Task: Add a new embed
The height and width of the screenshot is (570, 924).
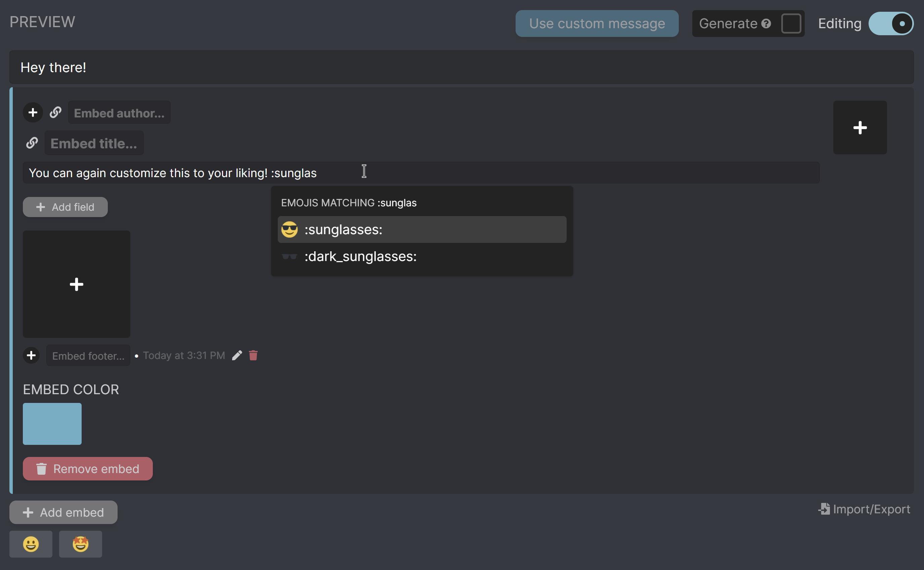Action: point(63,512)
